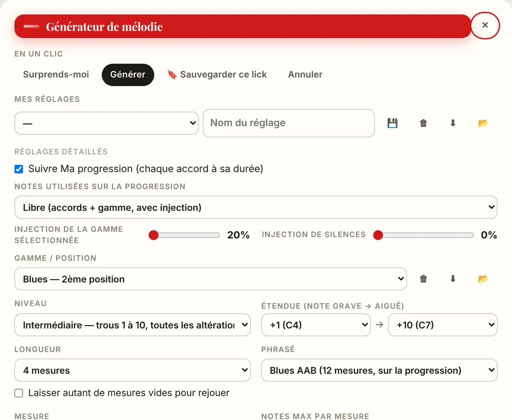
Task: Click the Surprends-moi button
Action: [x=56, y=75]
